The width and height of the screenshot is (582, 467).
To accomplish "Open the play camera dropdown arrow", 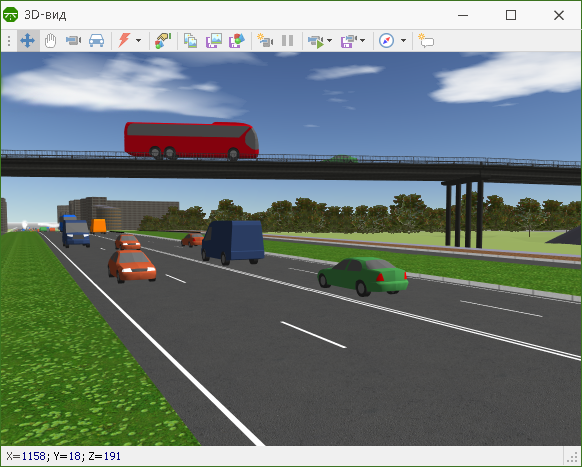I will (330, 40).
